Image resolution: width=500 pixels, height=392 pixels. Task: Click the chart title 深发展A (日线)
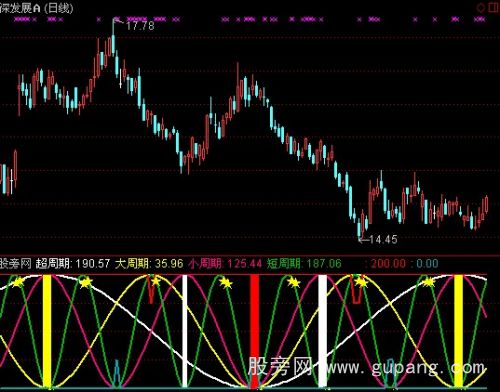click(x=37, y=8)
